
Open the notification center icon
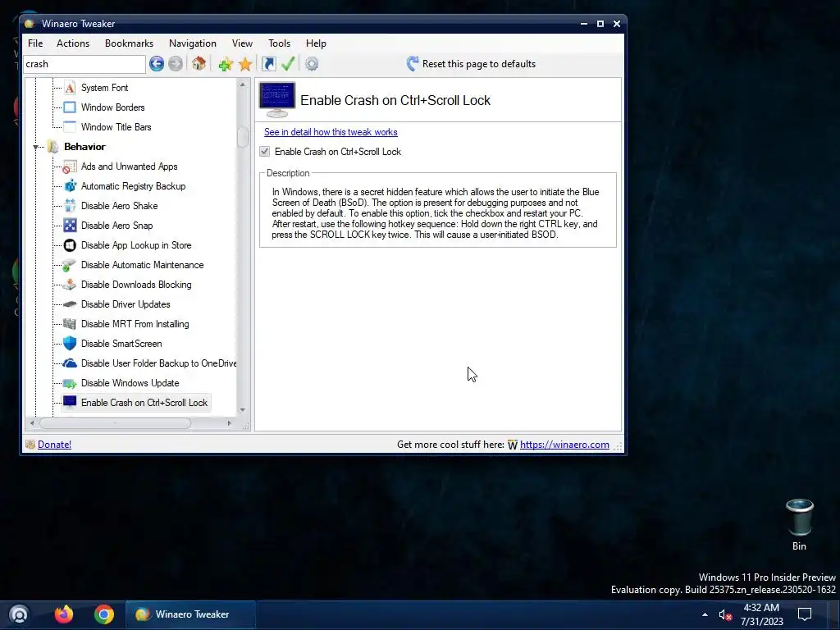point(805,614)
